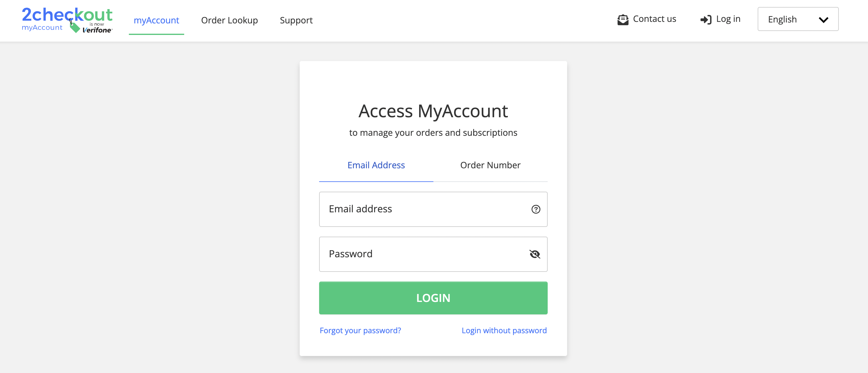
Task: Click the green LOGIN button
Action: point(433,298)
